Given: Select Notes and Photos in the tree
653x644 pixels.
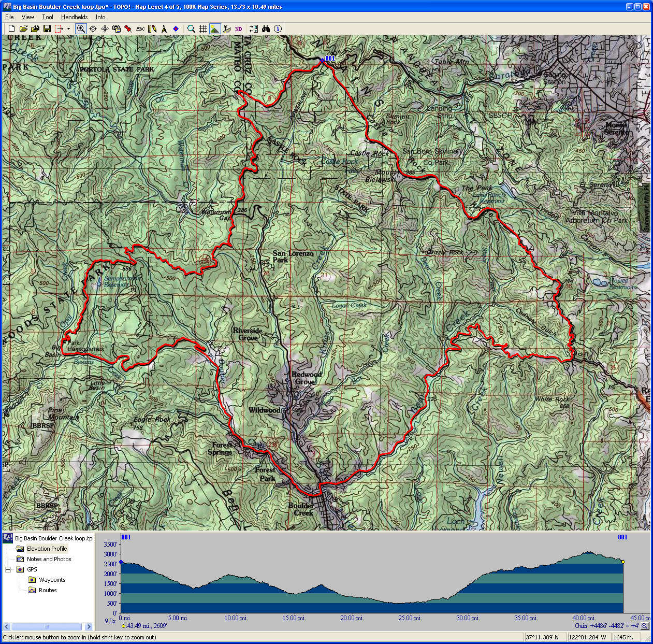Looking at the screenshot, I should pyautogui.click(x=49, y=559).
